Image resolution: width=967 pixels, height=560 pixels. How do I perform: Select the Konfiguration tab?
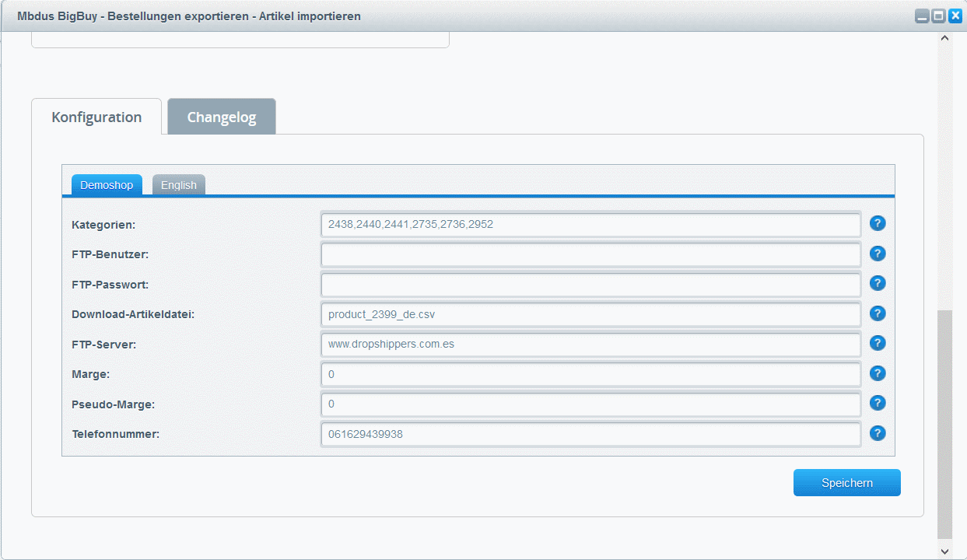(96, 117)
